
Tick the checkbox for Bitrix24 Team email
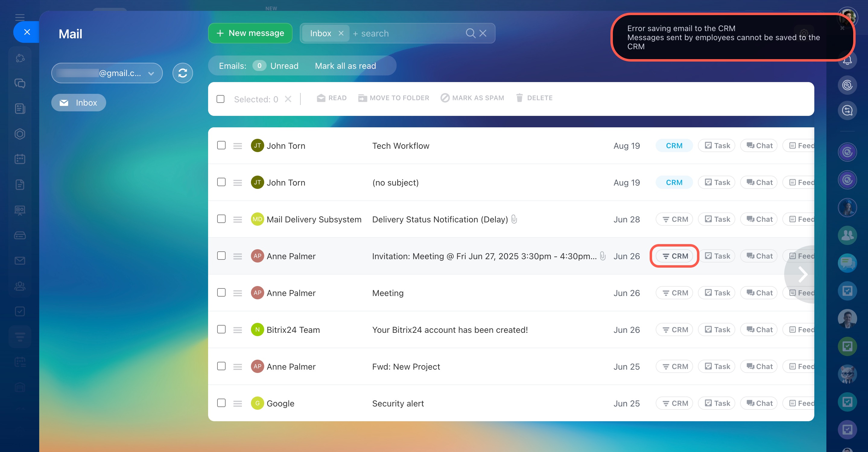coord(221,329)
